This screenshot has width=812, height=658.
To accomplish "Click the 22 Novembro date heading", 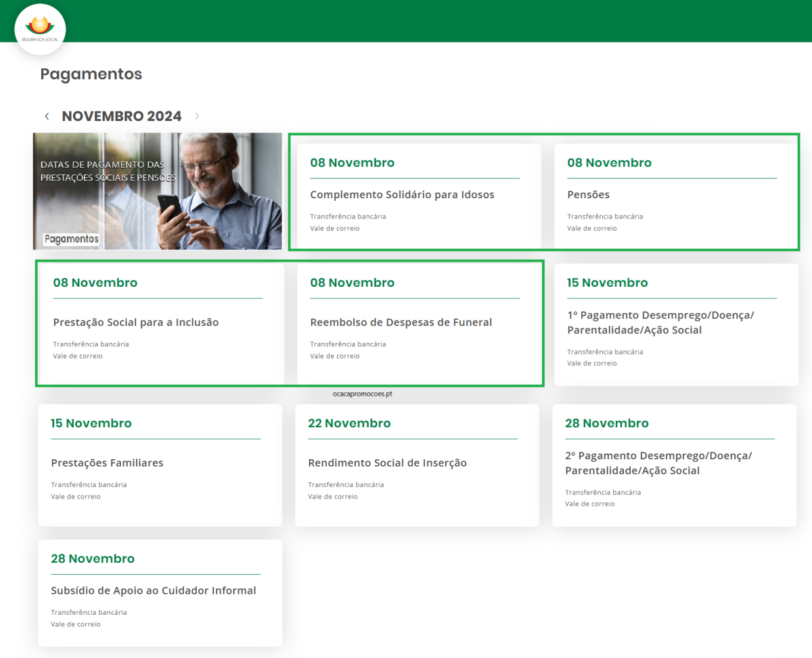I will [x=349, y=423].
